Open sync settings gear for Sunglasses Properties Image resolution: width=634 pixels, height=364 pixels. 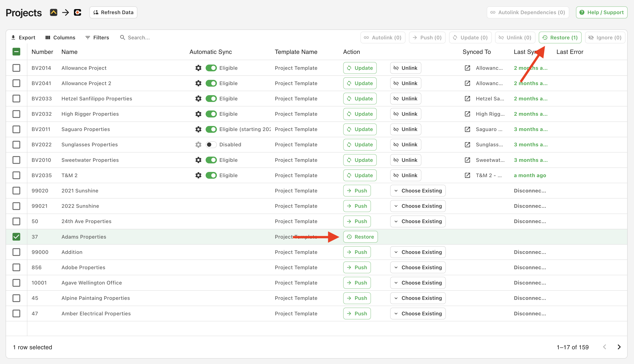198,145
